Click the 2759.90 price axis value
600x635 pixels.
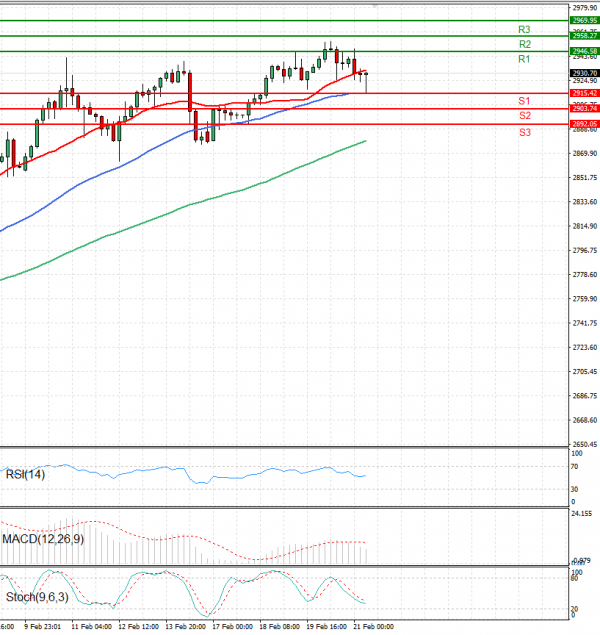[585, 299]
